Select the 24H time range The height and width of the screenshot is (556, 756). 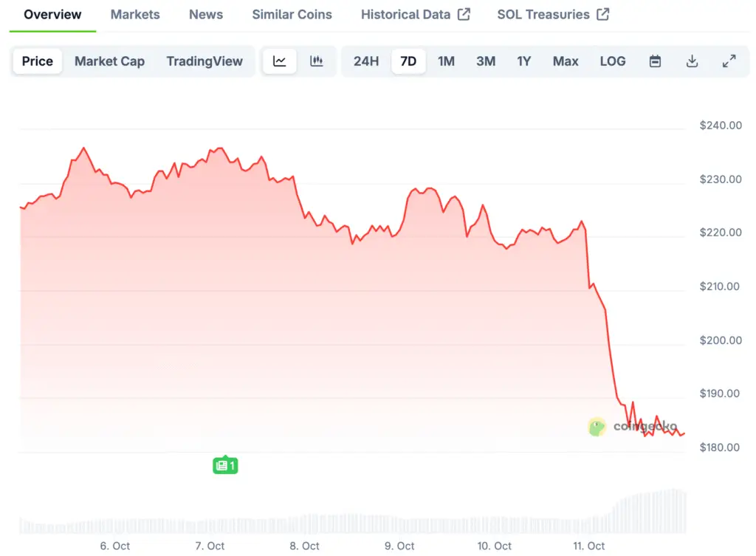[366, 61]
